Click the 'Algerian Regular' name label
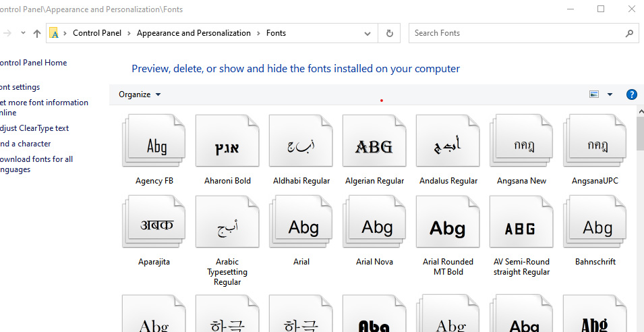Screen dimensions: 644x332 374,181
